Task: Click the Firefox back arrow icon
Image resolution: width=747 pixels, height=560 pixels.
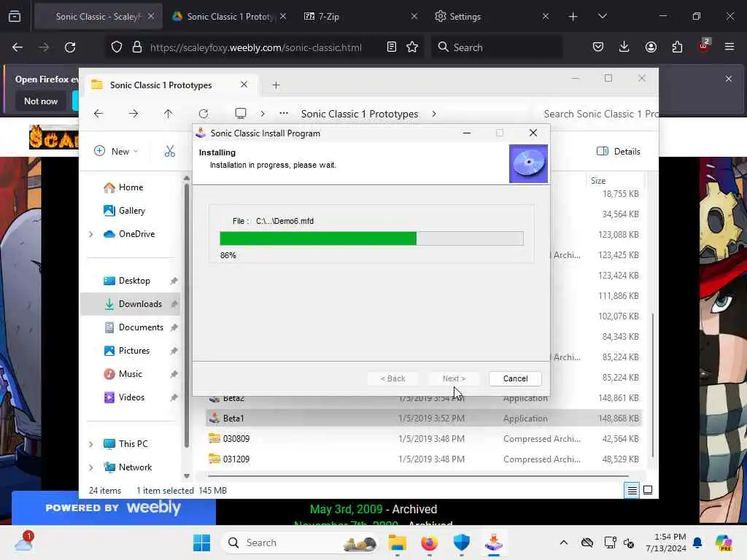Action: [18, 47]
